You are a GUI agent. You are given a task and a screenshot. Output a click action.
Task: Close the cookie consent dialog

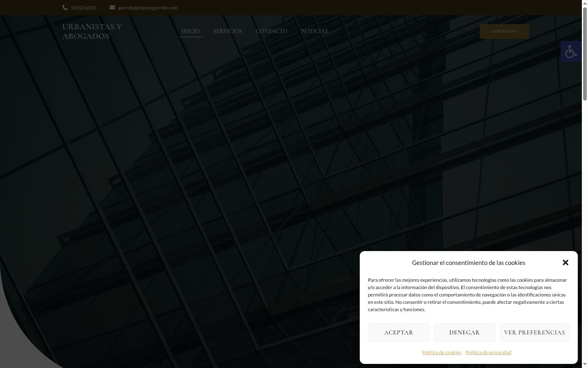click(x=565, y=263)
